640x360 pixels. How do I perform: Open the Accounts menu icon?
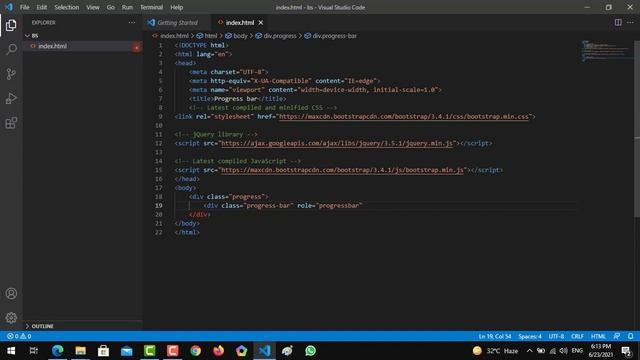[11, 293]
